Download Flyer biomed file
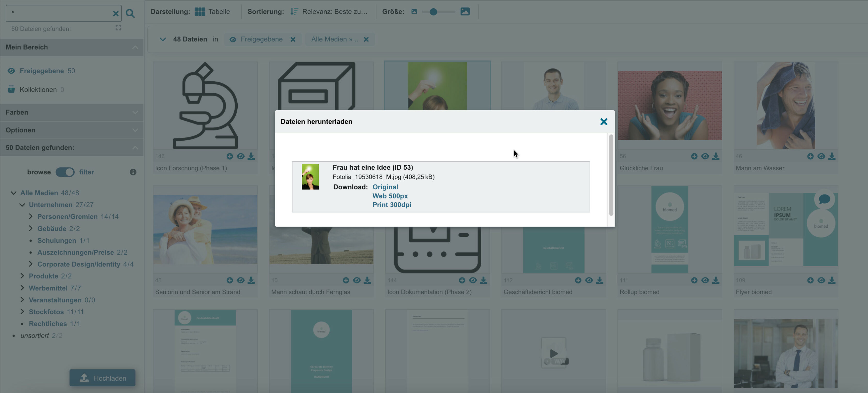 (832, 280)
